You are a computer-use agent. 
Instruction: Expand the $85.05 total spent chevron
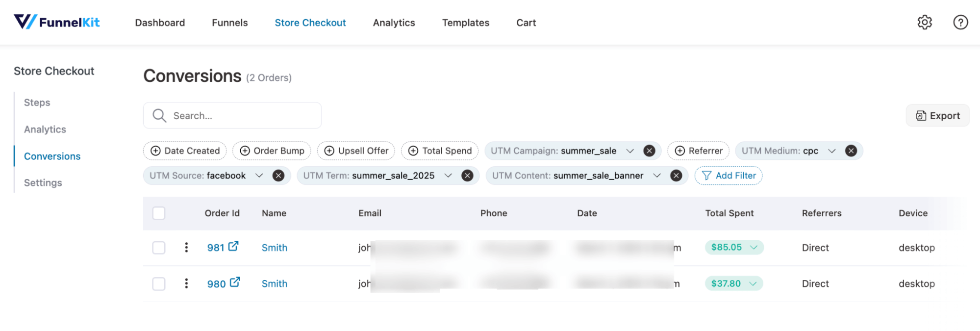[754, 247]
